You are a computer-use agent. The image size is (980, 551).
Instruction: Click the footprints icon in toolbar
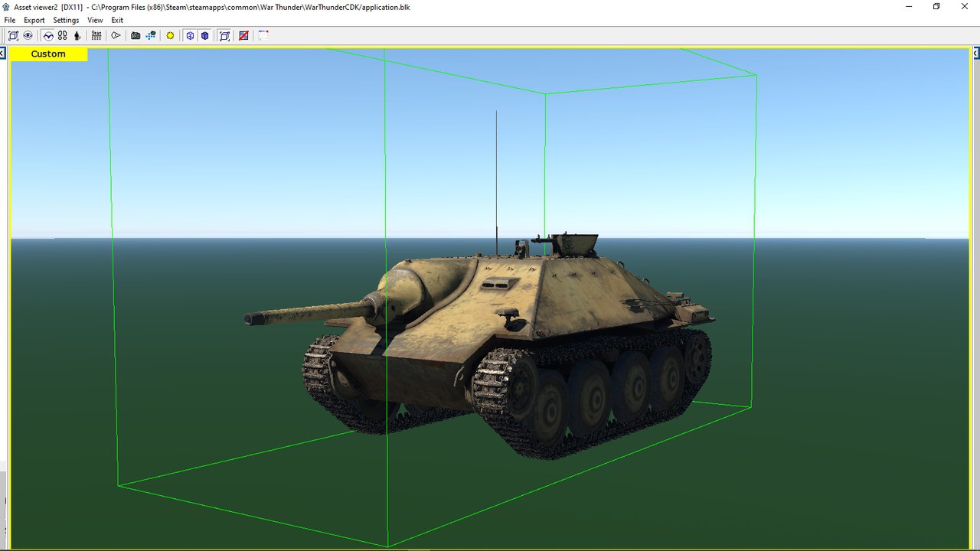[x=63, y=35]
